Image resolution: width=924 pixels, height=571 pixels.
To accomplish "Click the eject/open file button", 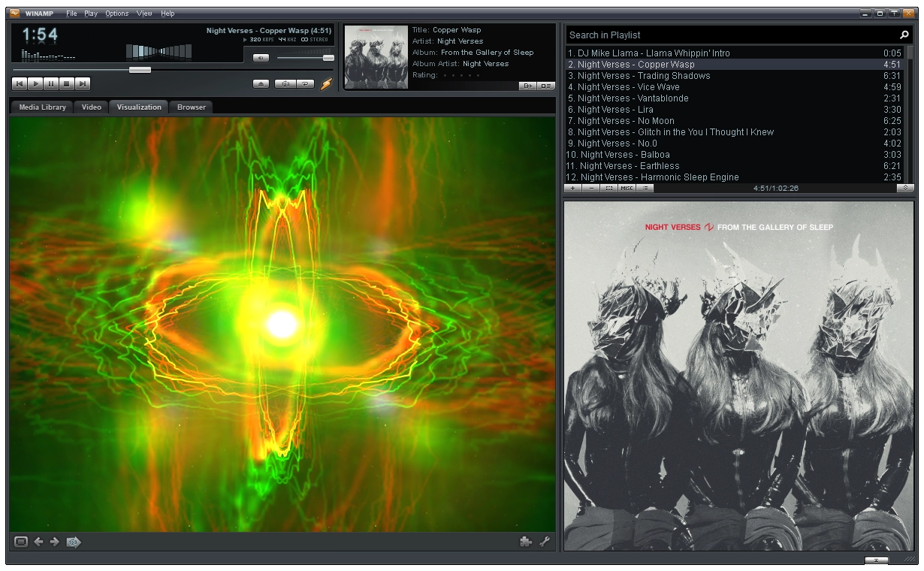I will coord(261,84).
